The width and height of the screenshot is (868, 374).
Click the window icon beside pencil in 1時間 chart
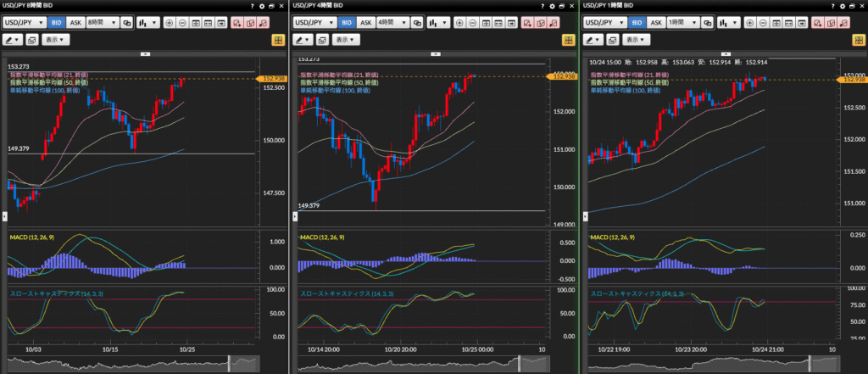[610, 40]
